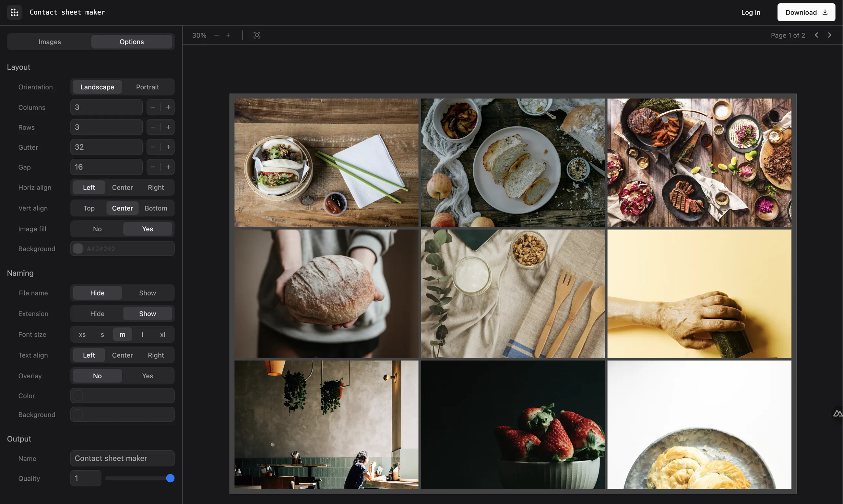Set orientation to Portrait
Image resolution: width=843 pixels, height=504 pixels.
click(x=147, y=87)
